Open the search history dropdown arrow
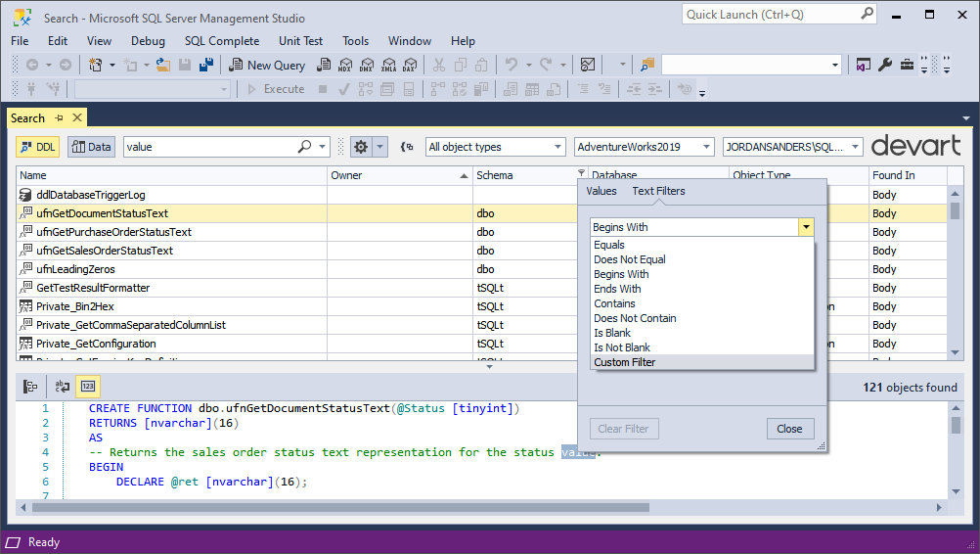Screen dimensions: 980x554 click(323, 147)
